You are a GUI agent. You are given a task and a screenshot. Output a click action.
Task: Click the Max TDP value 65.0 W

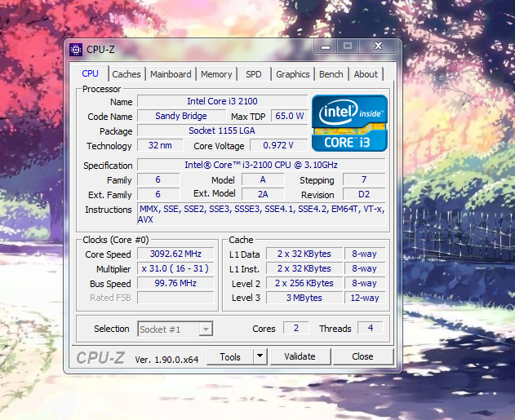[290, 116]
